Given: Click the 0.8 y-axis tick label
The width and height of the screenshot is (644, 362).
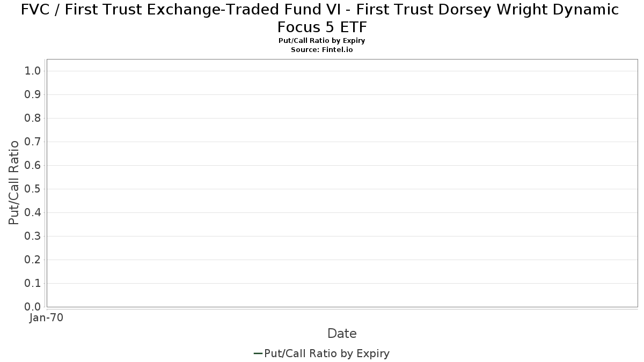Looking at the screenshot, I should [x=33, y=118].
